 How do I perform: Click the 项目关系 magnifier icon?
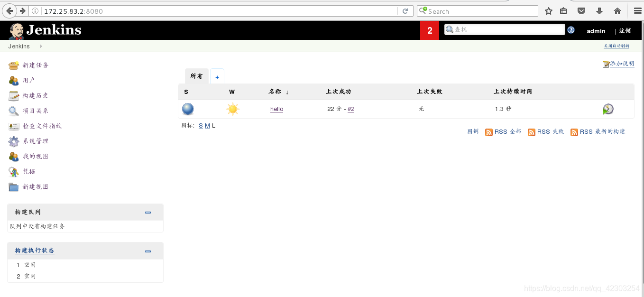[14, 111]
